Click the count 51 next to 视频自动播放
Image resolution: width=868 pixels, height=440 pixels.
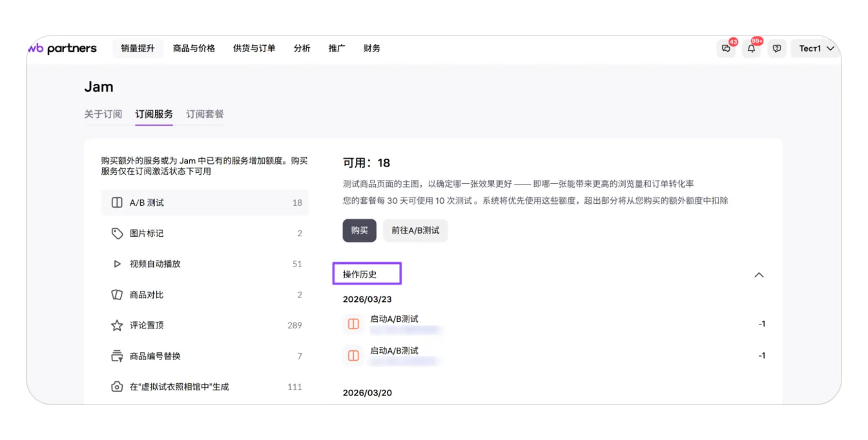(x=297, y=264)
